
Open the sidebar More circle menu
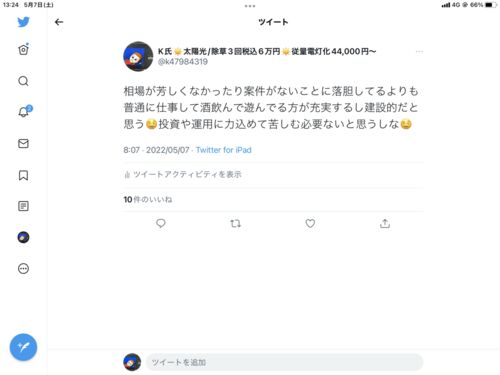pos(23,269)
